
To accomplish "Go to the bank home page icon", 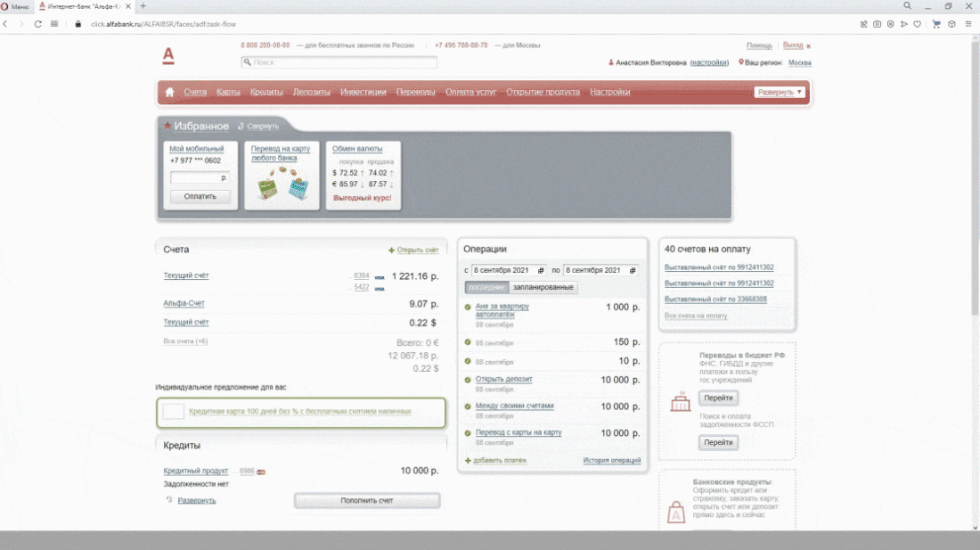I will pyautogui.click(x=169, y=92).
